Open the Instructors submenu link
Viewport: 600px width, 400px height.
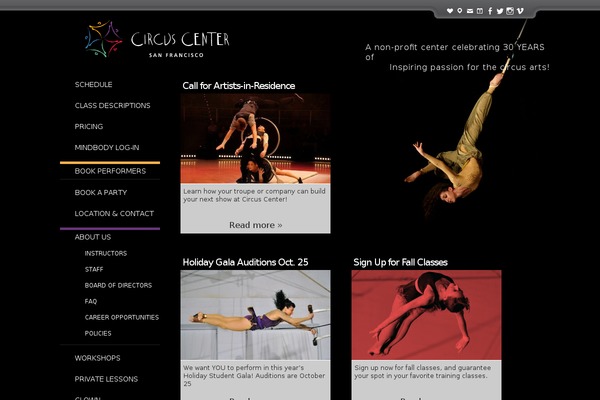(106, 253)
